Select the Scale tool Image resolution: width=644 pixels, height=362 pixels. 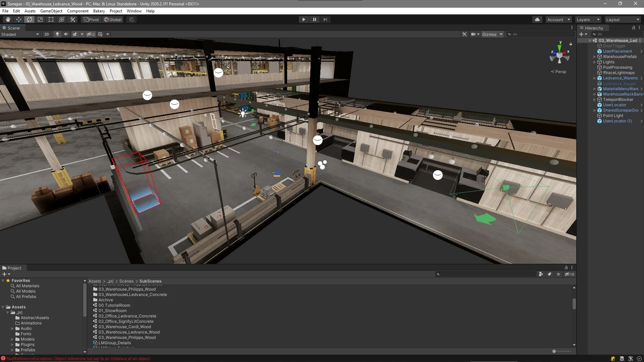pos(40,19)
